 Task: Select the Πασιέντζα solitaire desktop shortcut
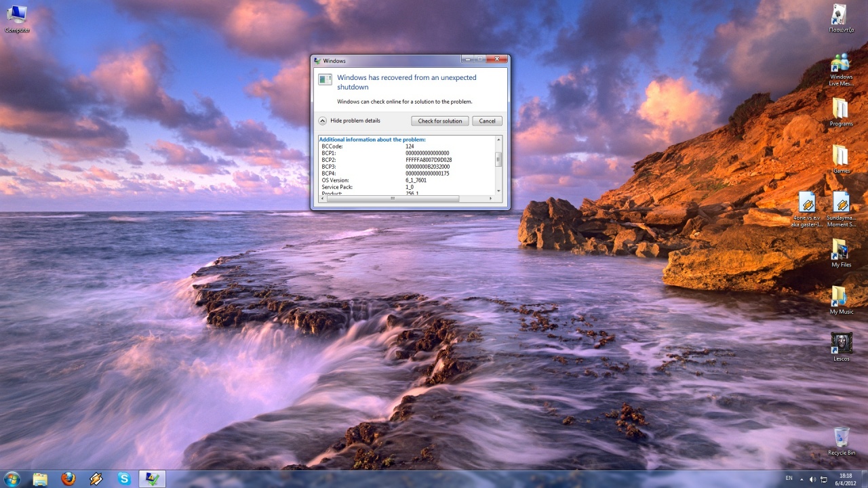841,18
